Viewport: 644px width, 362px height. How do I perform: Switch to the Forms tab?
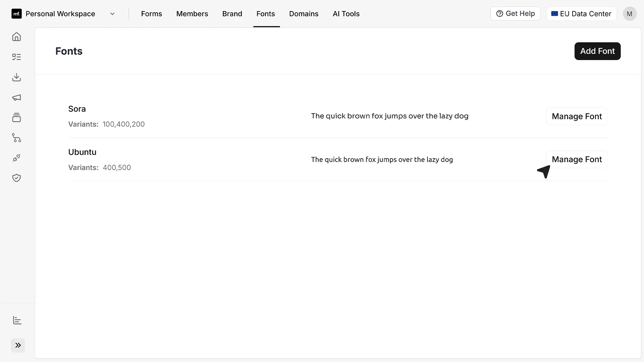pos(152,14)
